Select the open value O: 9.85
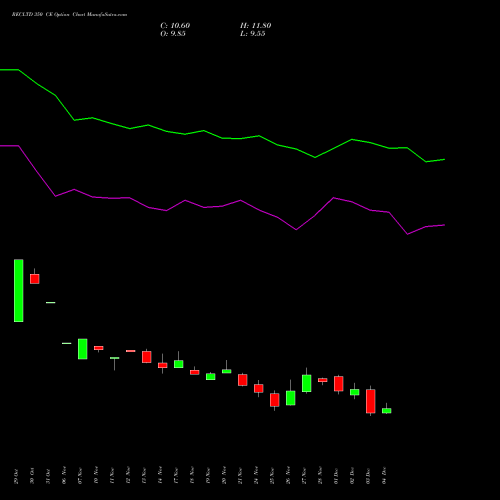Image resolution: width=500 pixels, height=500 pixels. tap(173, 34)
